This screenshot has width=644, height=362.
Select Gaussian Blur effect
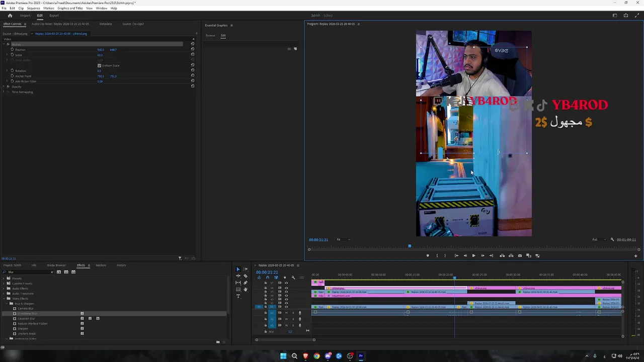click(x=26, y=318)
